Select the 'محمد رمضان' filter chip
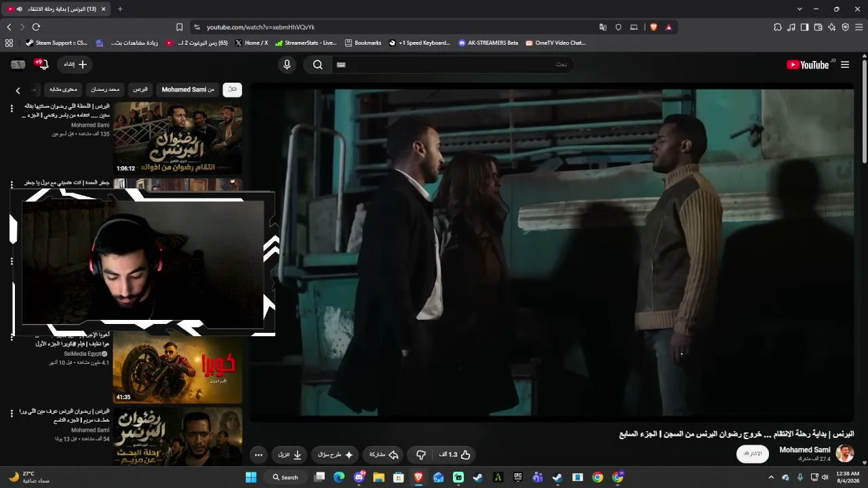This screenshot has height=488, width=868. tap(106, 89)
